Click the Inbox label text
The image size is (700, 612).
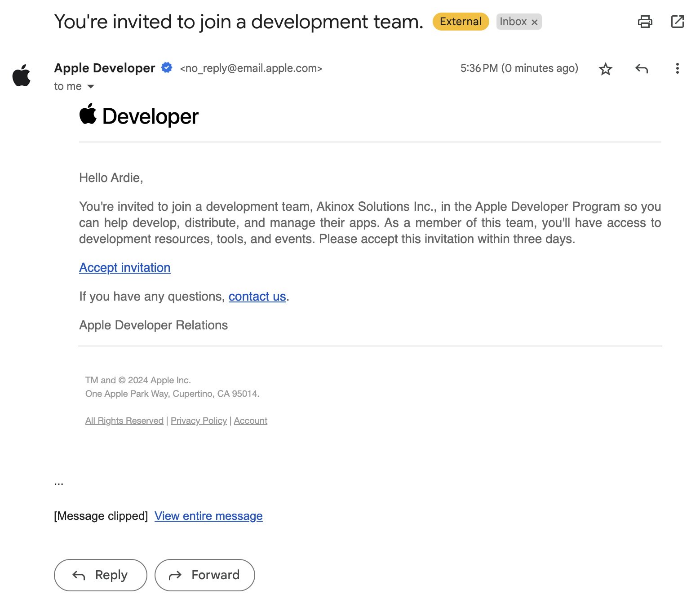pos(513,22)
